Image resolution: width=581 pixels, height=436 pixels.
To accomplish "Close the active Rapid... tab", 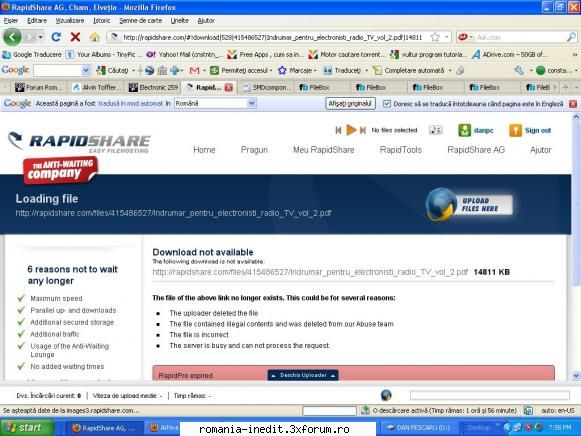I will click(229, 87).
